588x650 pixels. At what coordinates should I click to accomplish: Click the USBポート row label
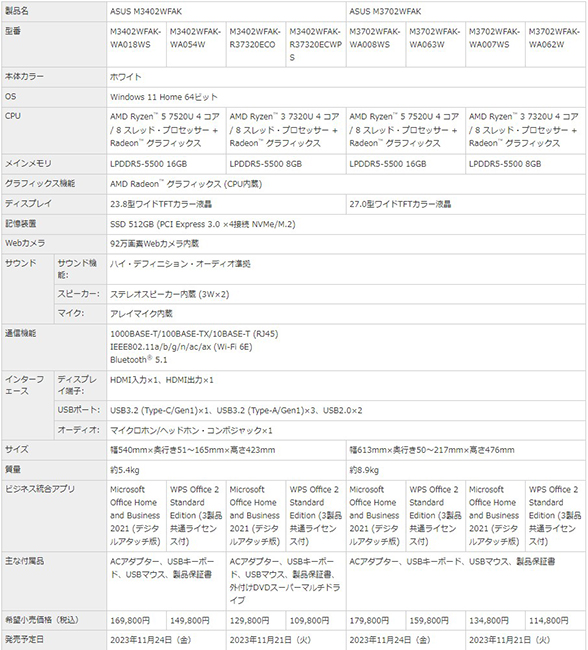tap(79, 410)
